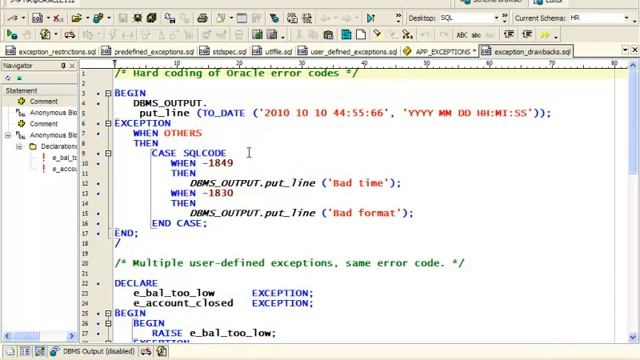Click the second indent lines icon
Viewport: 640px width, 360px height.
click(527, 35)
